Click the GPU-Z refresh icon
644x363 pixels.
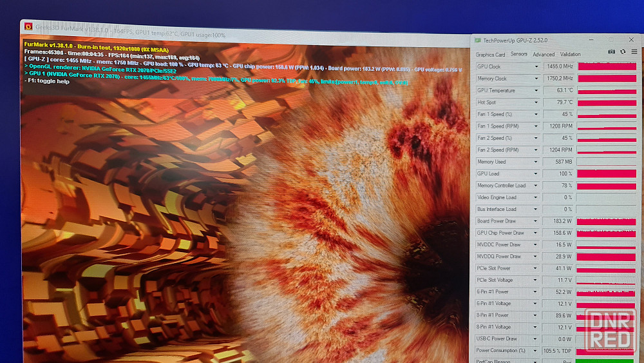pyautogui.click(x=623, y=52)
